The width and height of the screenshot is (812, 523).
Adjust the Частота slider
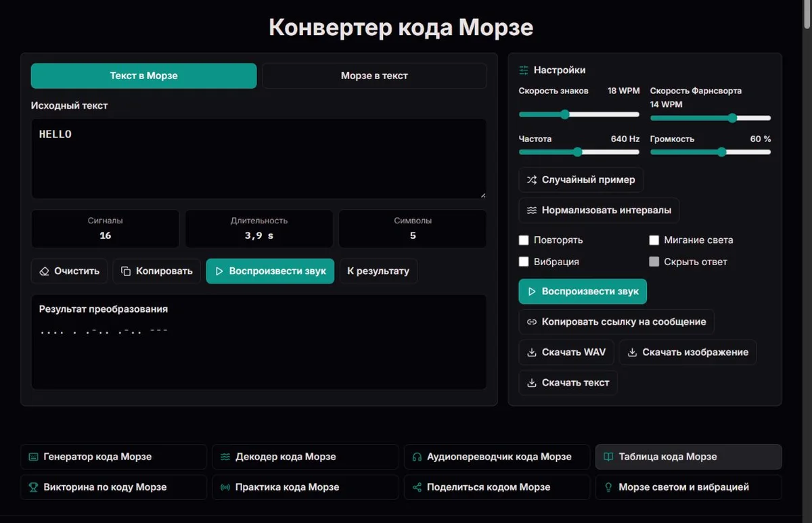(579, 152)
